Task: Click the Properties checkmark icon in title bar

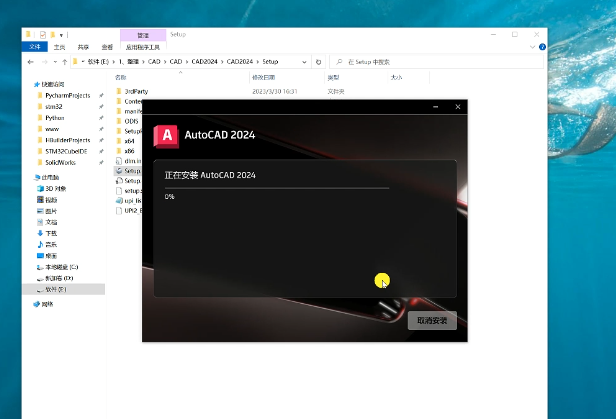Action: point(43,35)
